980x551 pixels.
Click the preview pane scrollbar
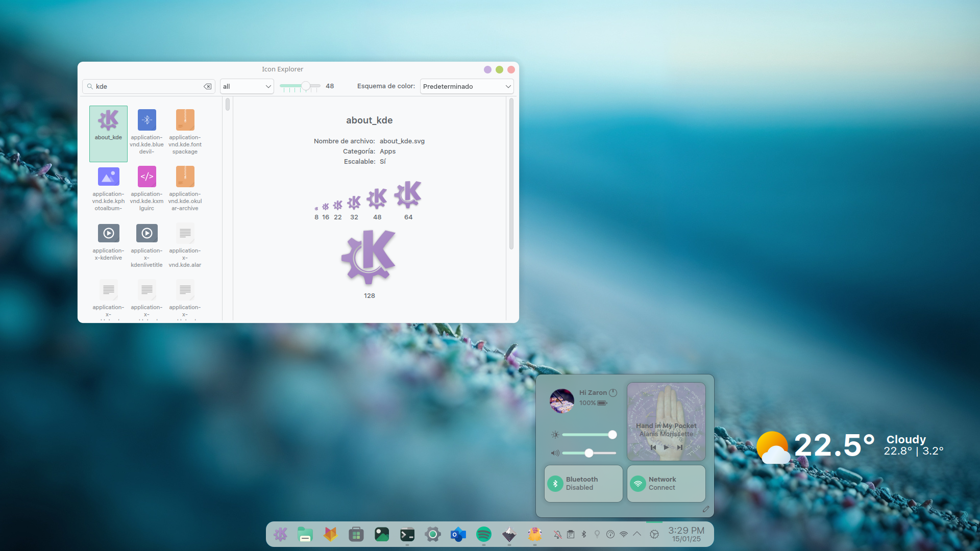tap(511, 173)
